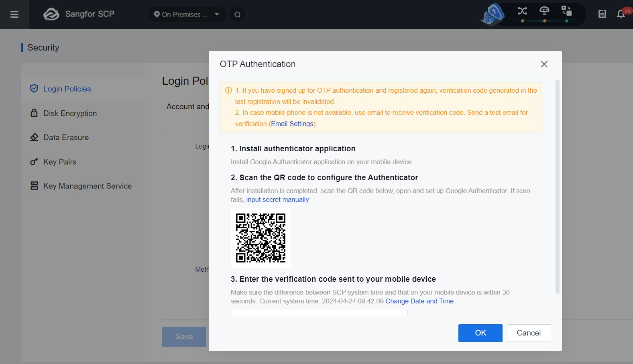This screenshot has width=633, height=364.
Task: Click the search magnifier icon
Action: point(238,15)
